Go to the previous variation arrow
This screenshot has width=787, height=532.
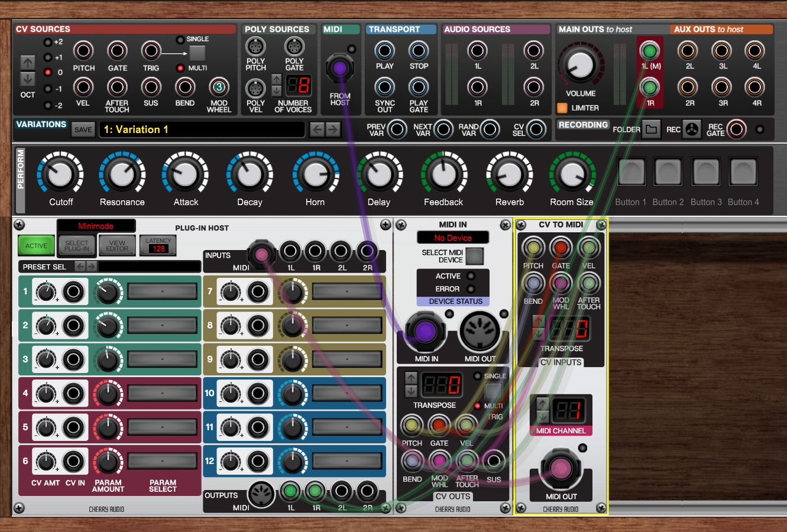[317, 129]
